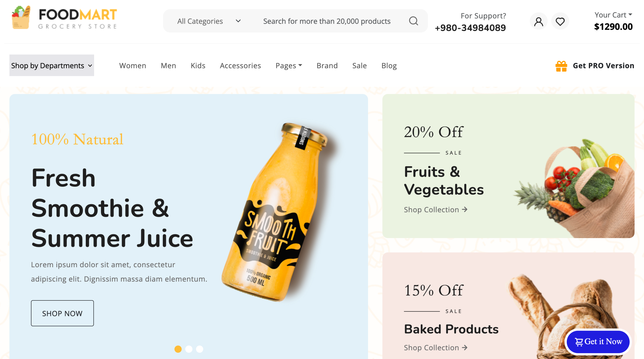The height and width of the screenshot is (359, 644).
Task: Click the FoodMart grocery bag logo
Action: [21, 17]
